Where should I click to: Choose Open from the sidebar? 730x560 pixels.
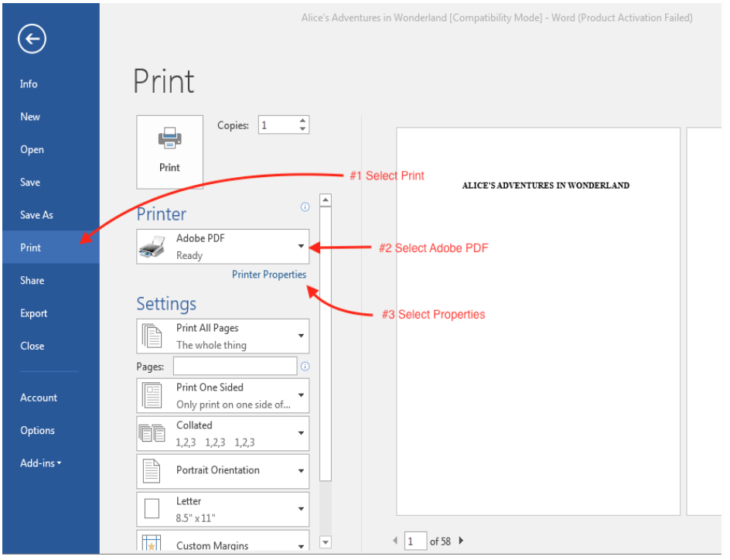pyautogui.click(x=32, y=150)
